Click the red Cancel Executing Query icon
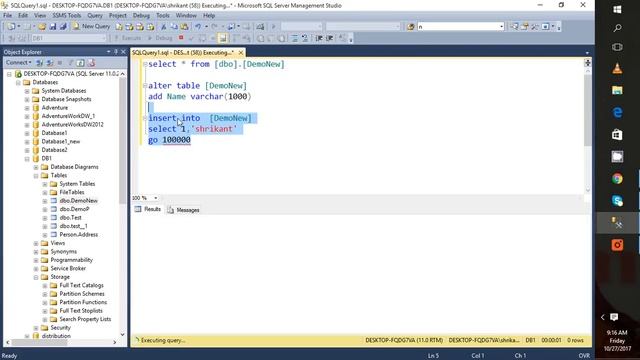Screen dimensions: 640x360 181,38
